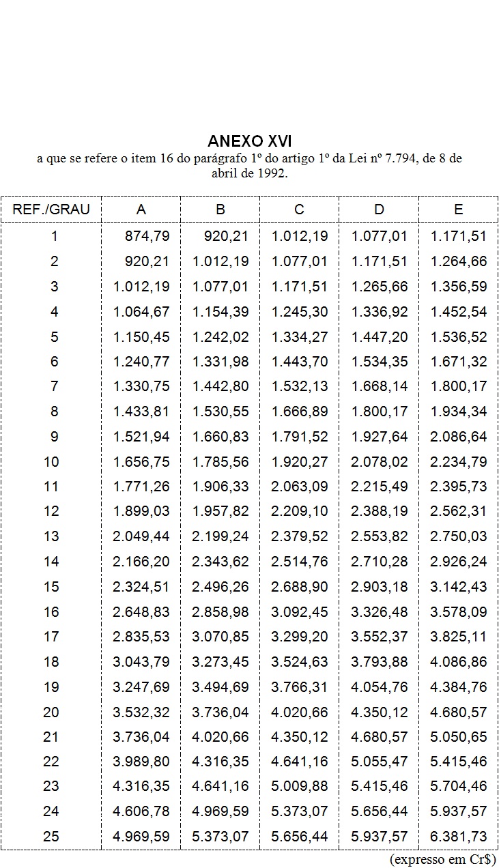Click cell value 6.381,73

click(458, 836)
